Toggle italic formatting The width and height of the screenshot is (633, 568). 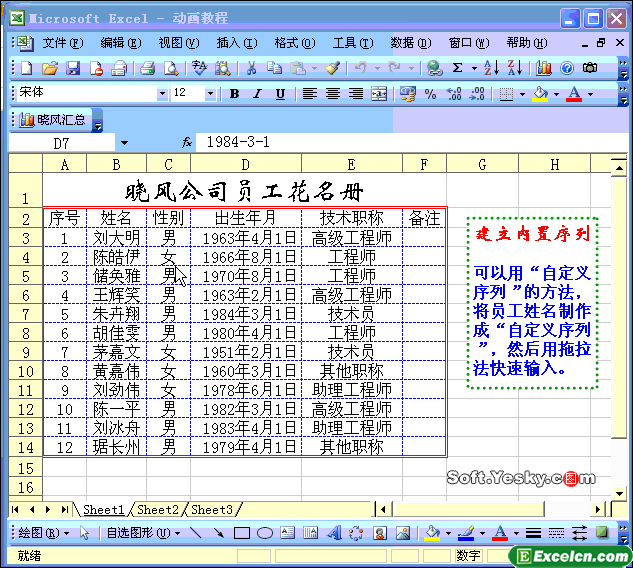tap(257, 94)
